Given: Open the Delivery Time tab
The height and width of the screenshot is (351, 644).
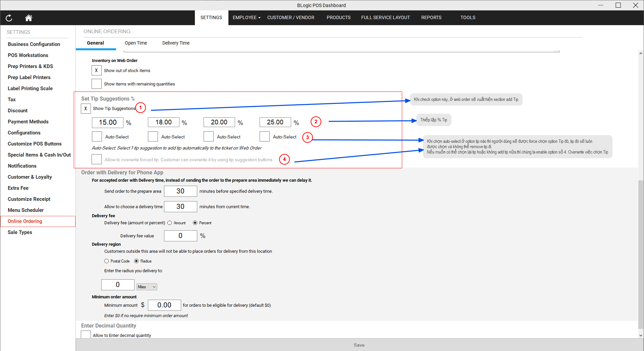Looking at the screenshot, I should 176,43.
